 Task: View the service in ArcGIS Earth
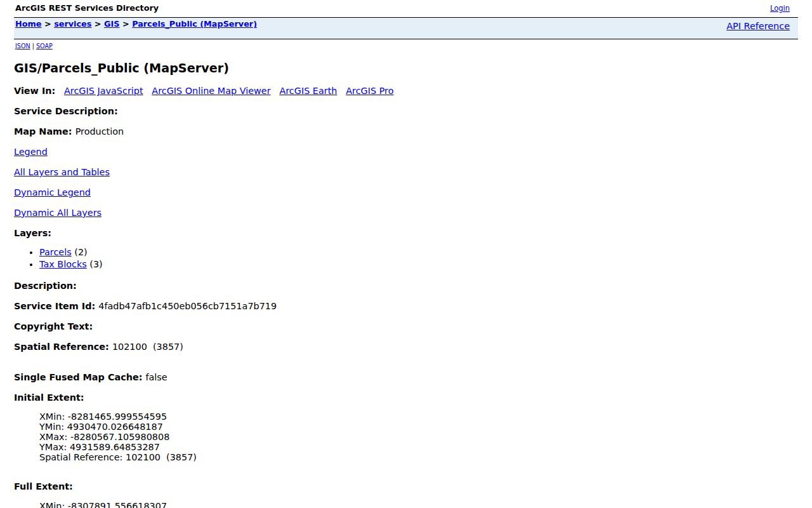308,91
